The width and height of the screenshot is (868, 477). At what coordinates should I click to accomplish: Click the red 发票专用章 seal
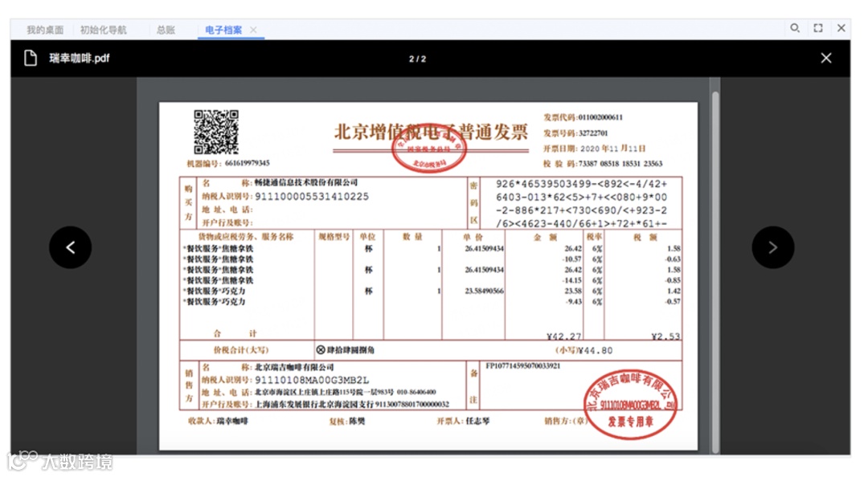[x=630, y=405]
